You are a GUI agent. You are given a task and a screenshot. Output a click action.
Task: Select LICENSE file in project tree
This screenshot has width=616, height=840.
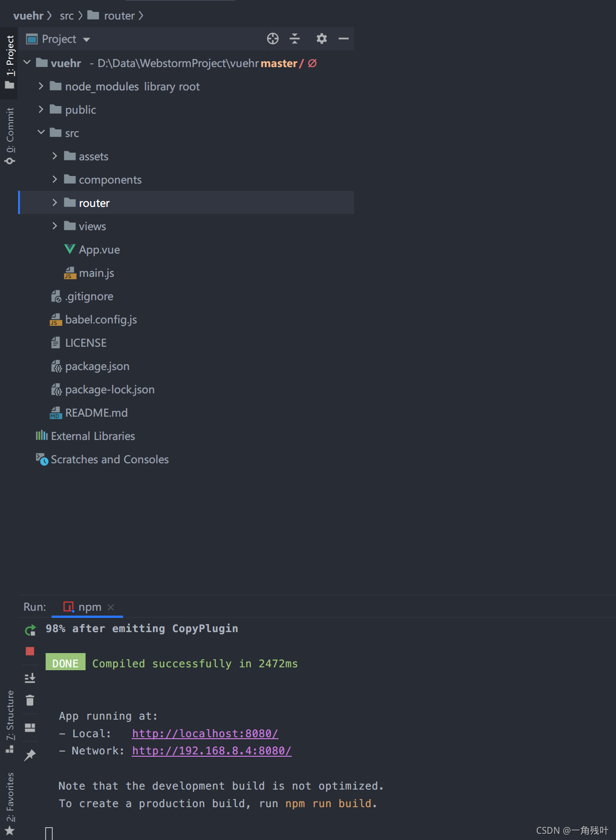pyautogui.click(x=86, y=343)
